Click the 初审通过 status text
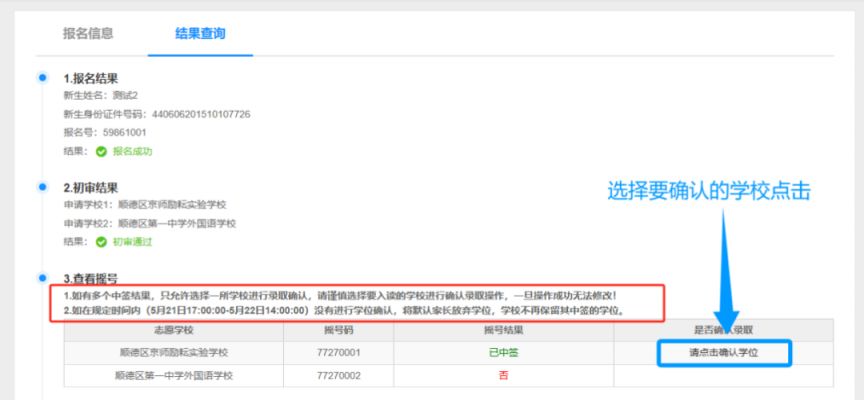The image size is (864, 400). (132, 242)
